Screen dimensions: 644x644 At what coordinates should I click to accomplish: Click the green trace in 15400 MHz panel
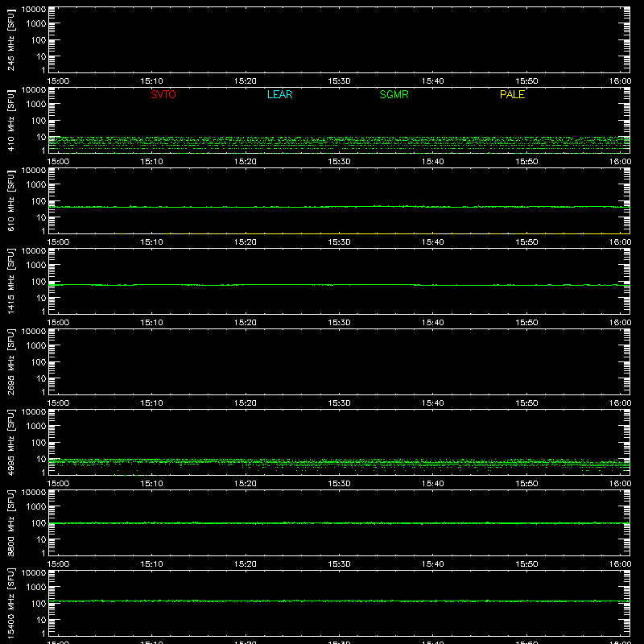[339, 601]
